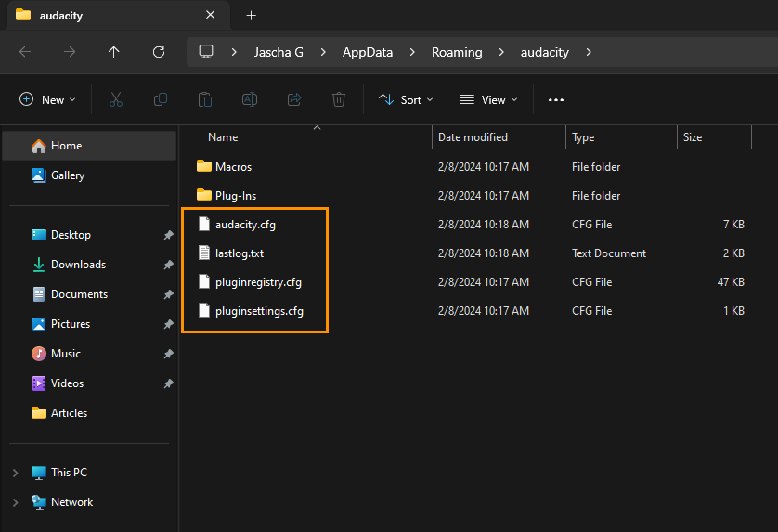
Task: Click the Plug-Ins folder icon
Action: pos(204,195)
